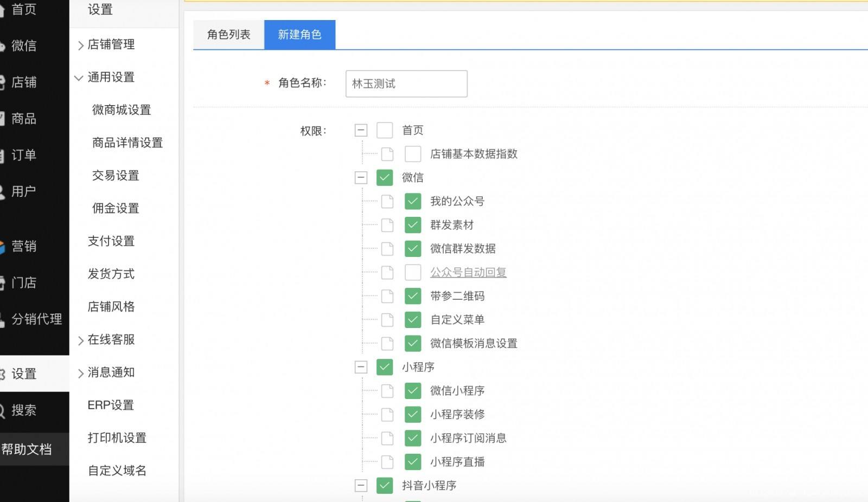Image resolution: width=868 pixels, height=502 pixels.
Task: Collapse the 首页 tree node
Action: point(361,130)
